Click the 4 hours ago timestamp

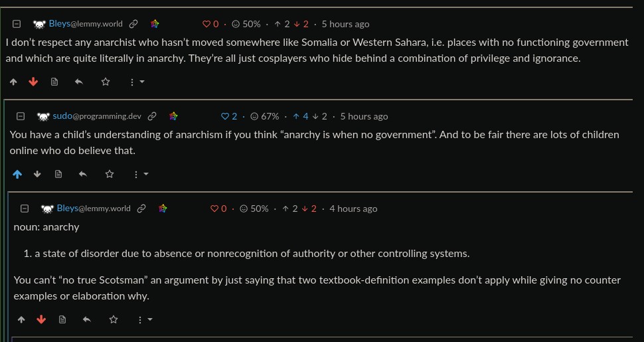353,209
